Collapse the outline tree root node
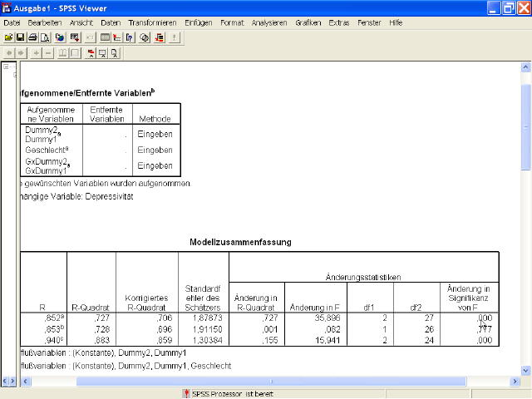The height and width of the screenshot is (399, 532). (x=6, y=66)
